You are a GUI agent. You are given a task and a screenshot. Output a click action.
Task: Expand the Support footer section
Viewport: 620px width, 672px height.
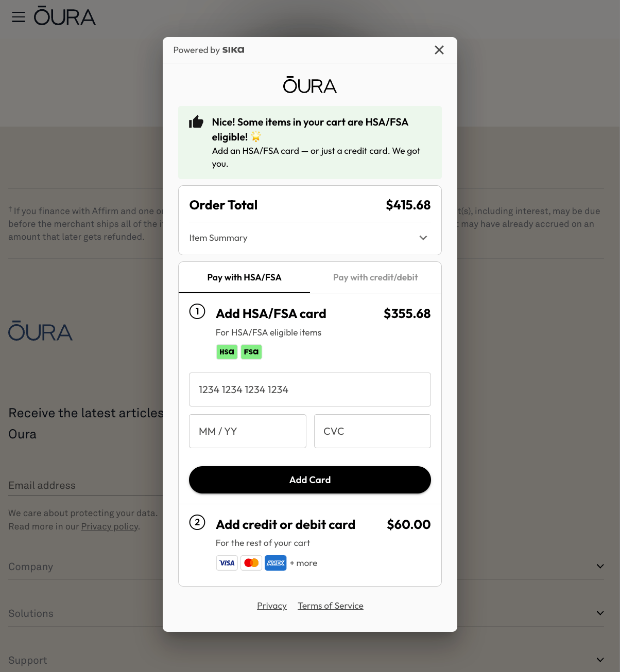click(x=600, y=660)
